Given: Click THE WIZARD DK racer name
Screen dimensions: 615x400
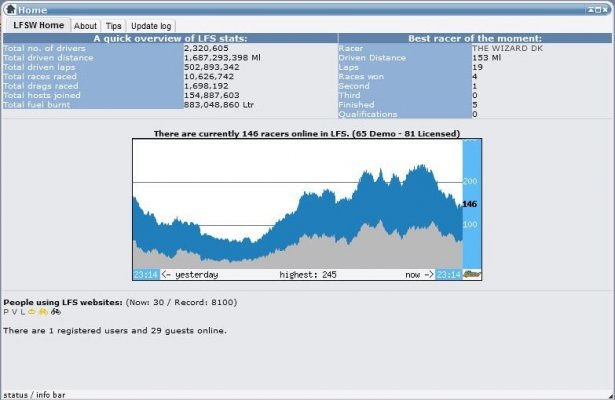Looking at the screenshot, I should pyautogui.click(x=508, y=47).
